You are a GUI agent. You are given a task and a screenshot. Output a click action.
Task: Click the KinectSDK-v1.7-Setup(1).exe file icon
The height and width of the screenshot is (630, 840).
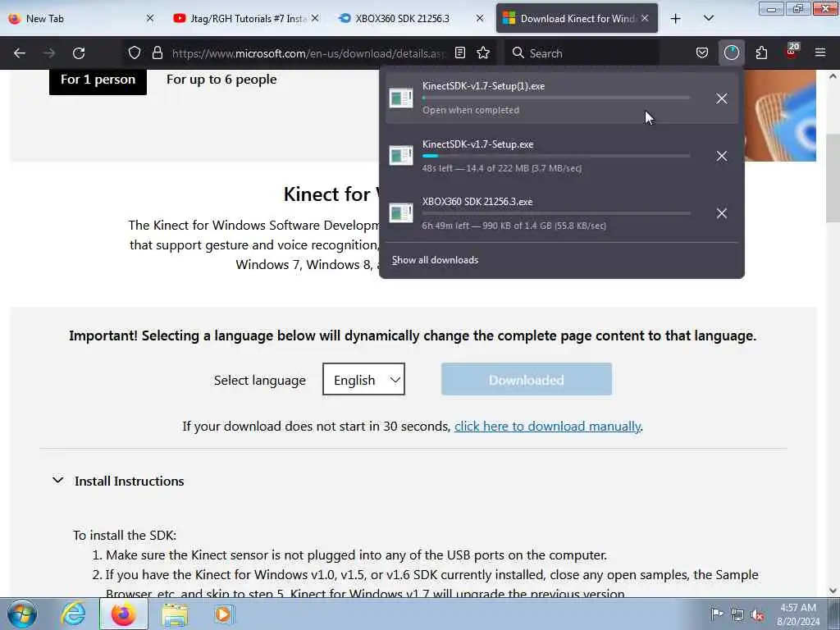(x=400, y=98)
